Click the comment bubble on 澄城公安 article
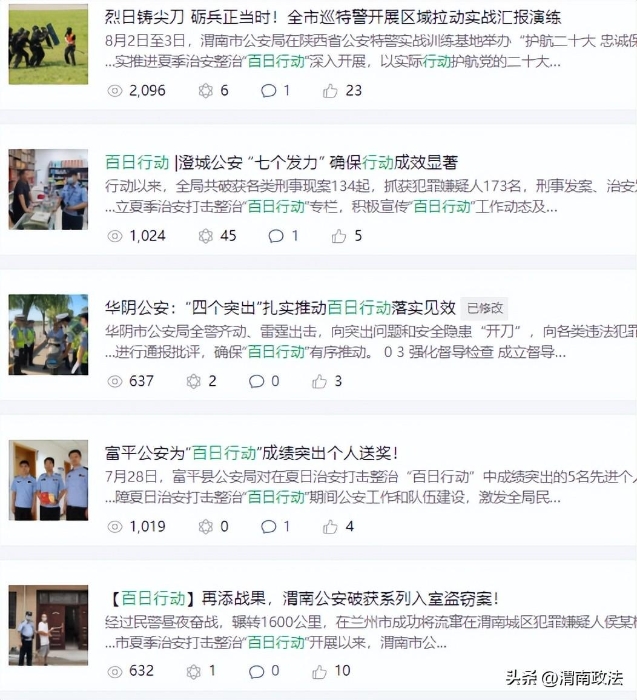This screenshot has height=700, width=637. click(x=275, y=236)
